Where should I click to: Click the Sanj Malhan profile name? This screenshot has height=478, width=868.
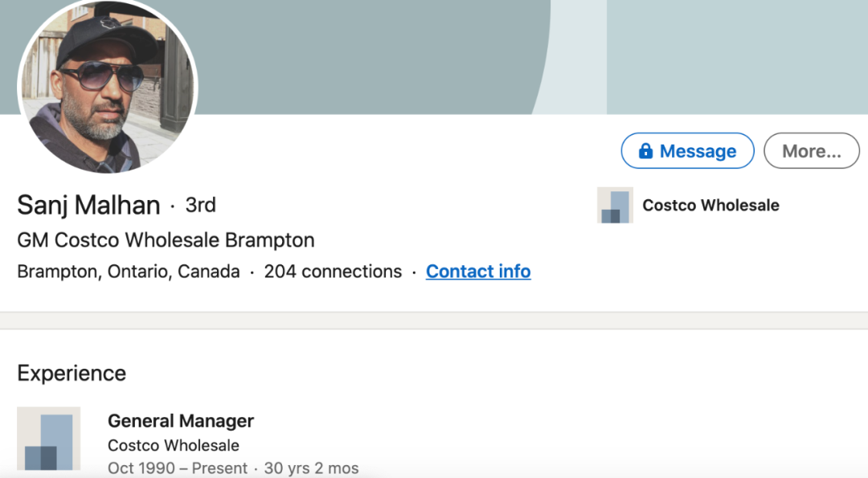click(x=88, y=205)
